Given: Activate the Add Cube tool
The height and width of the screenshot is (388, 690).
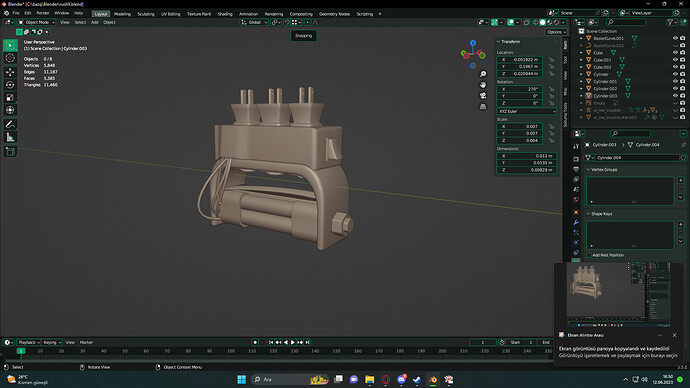Looking at the screenshot, I should click(x=10, y=152).
